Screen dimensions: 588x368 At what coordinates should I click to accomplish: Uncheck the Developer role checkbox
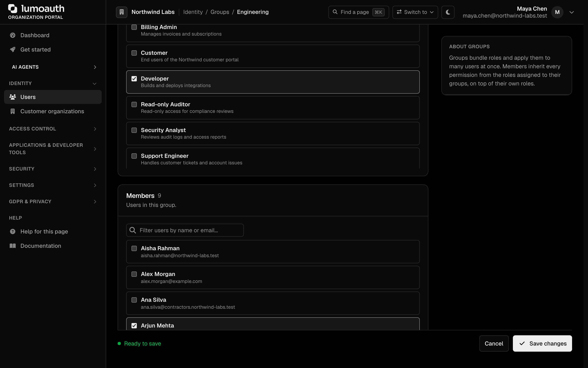click(x=134, y=79)
